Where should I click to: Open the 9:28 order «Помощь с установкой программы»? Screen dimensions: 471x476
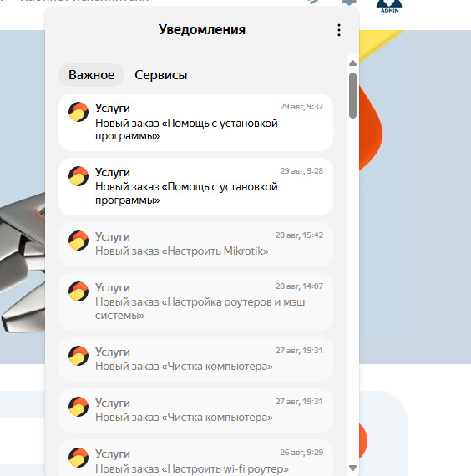point(195,187)
